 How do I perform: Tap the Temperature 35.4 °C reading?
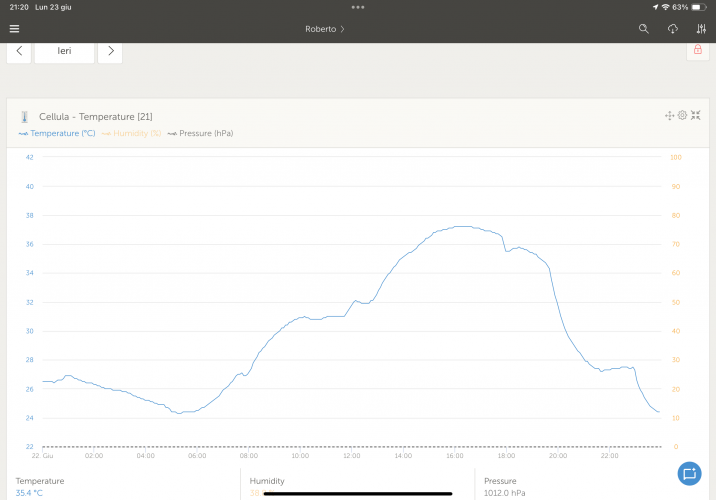click(29, 492)
